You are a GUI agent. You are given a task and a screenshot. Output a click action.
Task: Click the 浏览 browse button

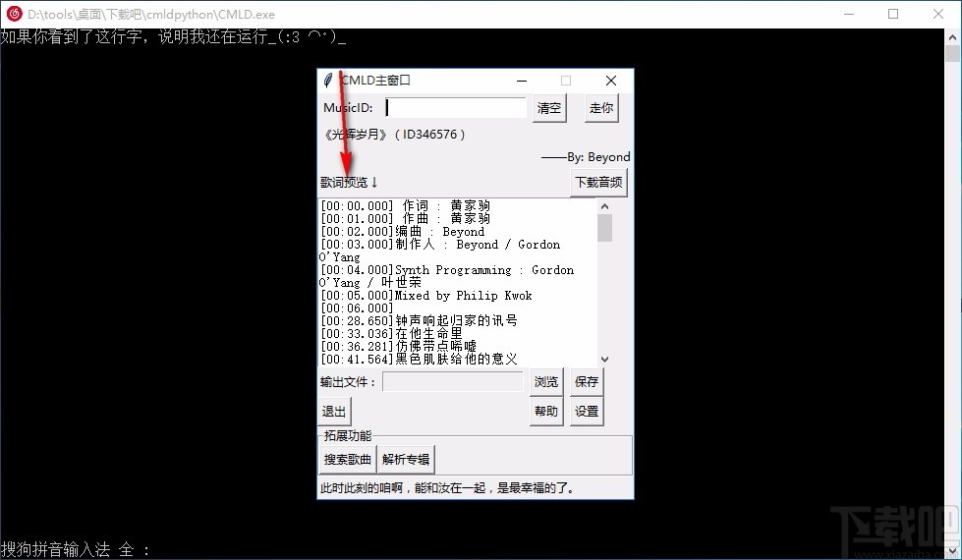click(x=546, y=381)
